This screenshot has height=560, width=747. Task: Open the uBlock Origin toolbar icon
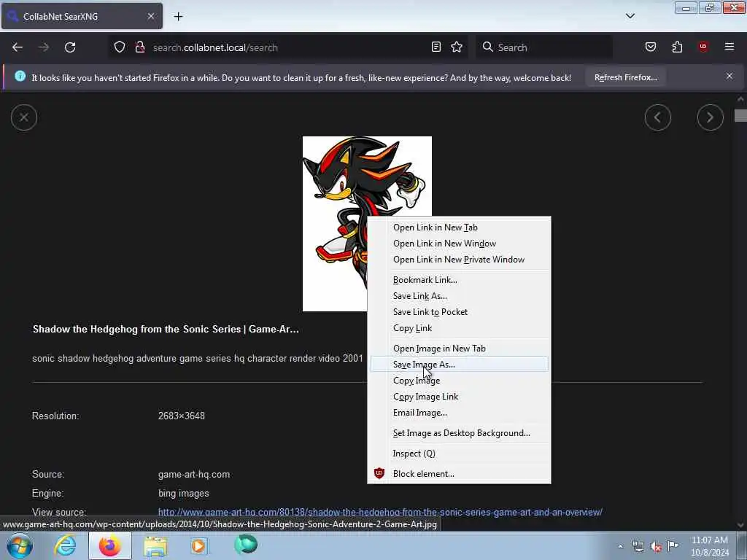click(703, 47)
